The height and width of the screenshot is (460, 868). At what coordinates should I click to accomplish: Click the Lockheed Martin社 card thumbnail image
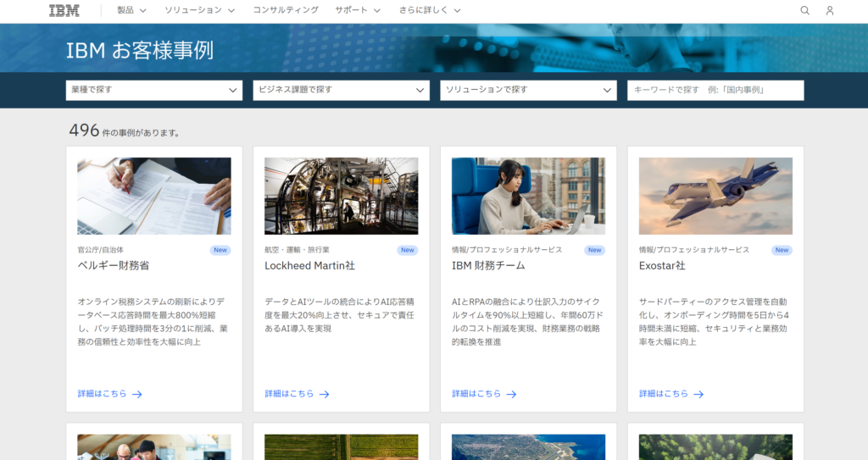(341, 196)
